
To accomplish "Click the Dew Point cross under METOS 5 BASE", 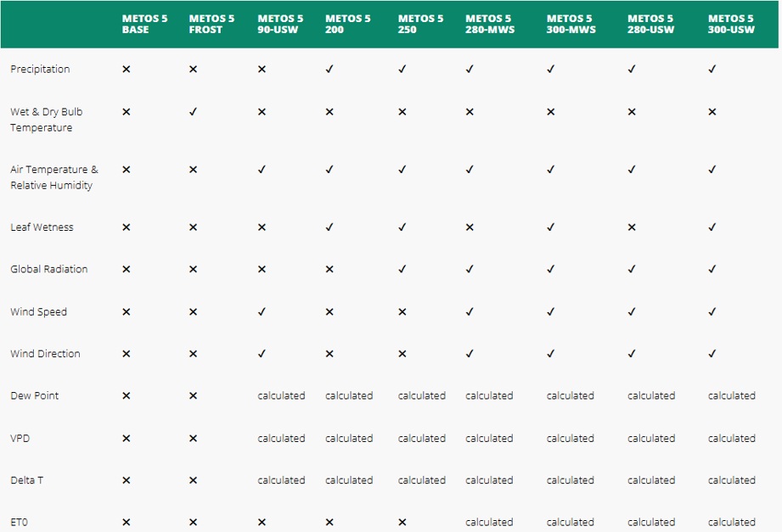I will (x=127, y=396).
